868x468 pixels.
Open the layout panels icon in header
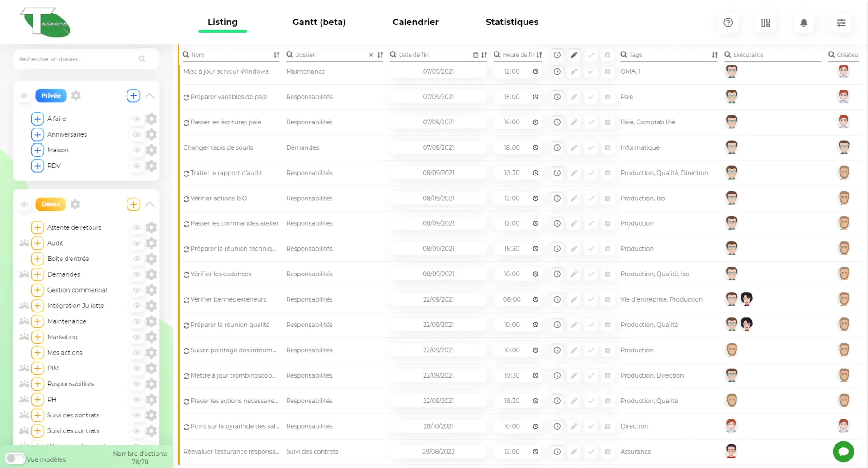pyautogui.click(x=765, y=23)
